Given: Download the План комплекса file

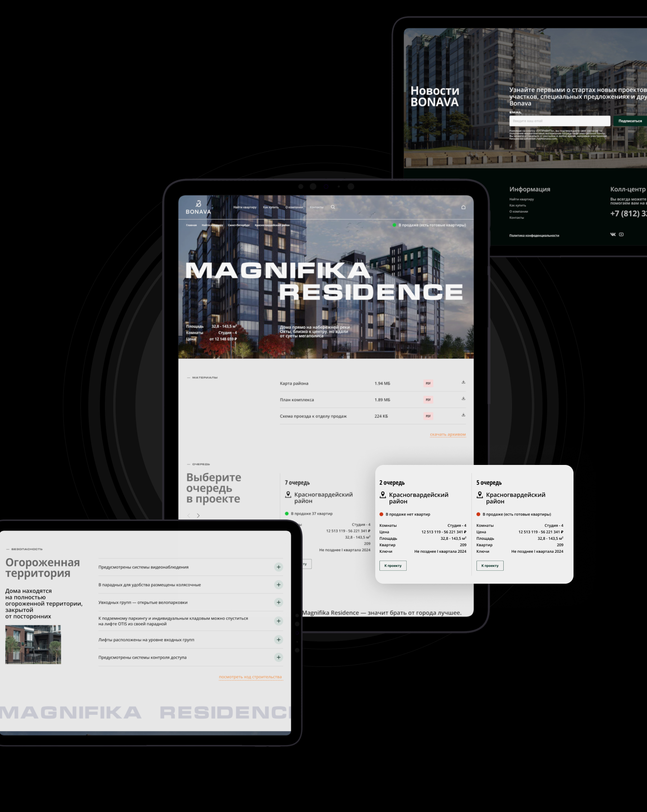Looking at the screenshot, I should [463, 398].
